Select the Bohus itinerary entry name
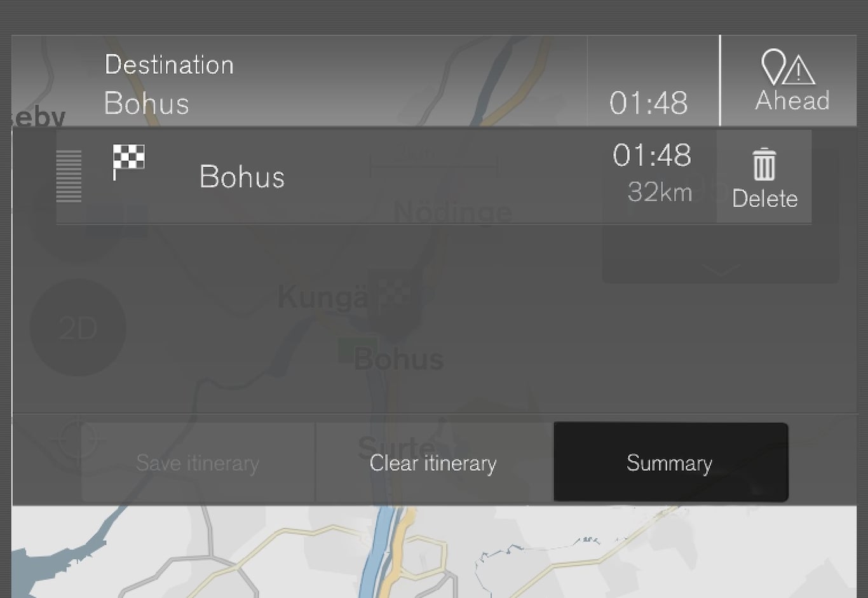The image size is (868, 598). [x=241, y=177]
